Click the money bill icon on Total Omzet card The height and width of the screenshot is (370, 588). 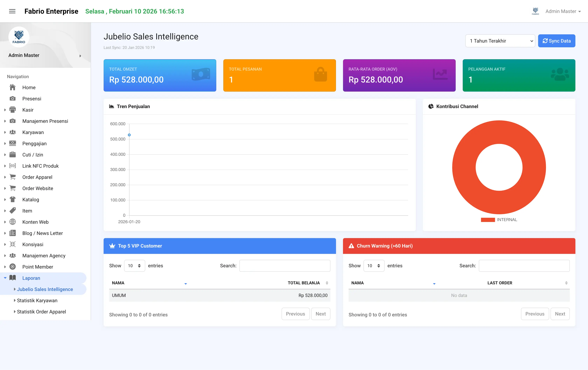pos(201,74)
